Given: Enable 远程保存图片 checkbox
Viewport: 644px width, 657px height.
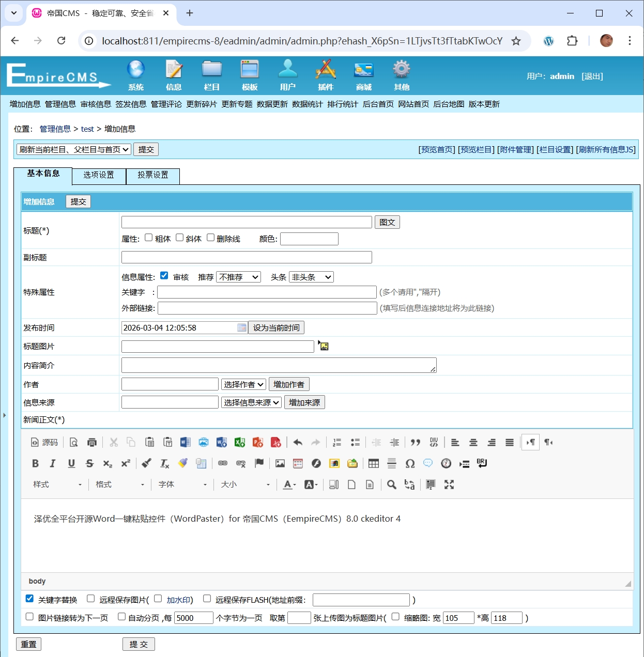Looking at the screenshot, I should 91,599.
